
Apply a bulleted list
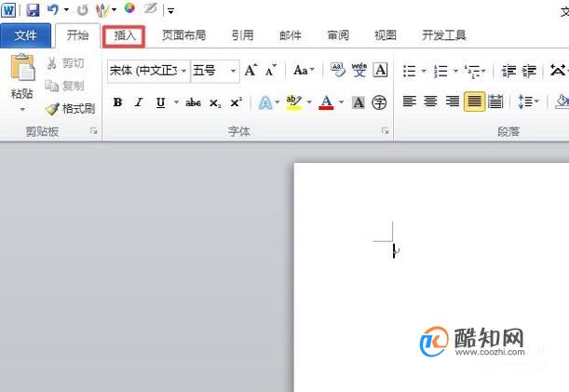point(410,71)
